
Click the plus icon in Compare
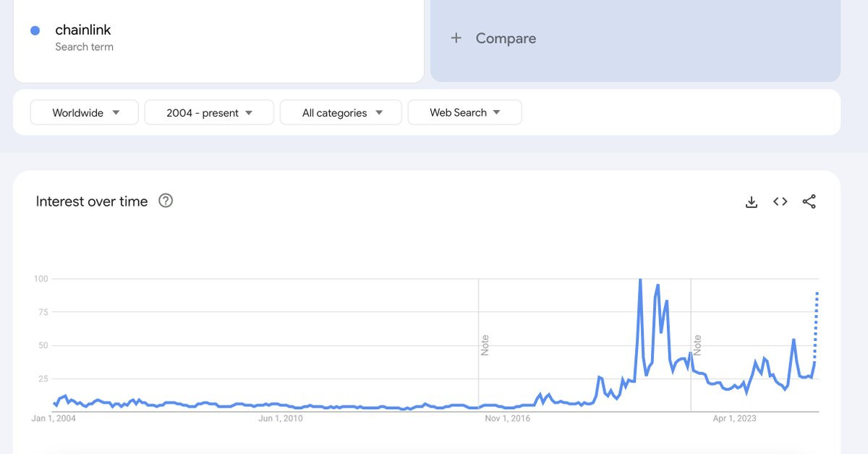pos(456,38)
